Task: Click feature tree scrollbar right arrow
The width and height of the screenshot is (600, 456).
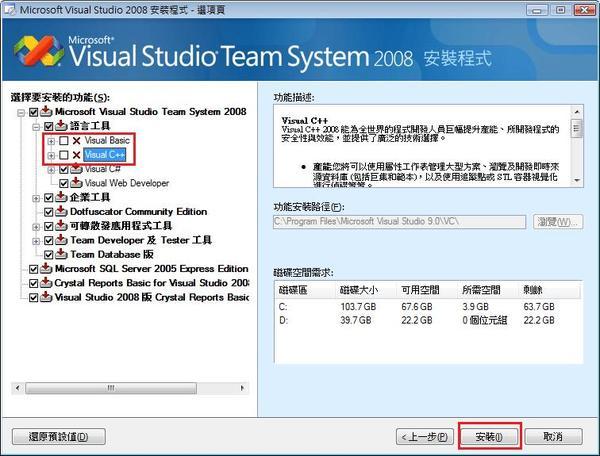Action: [x=242, y=388]
